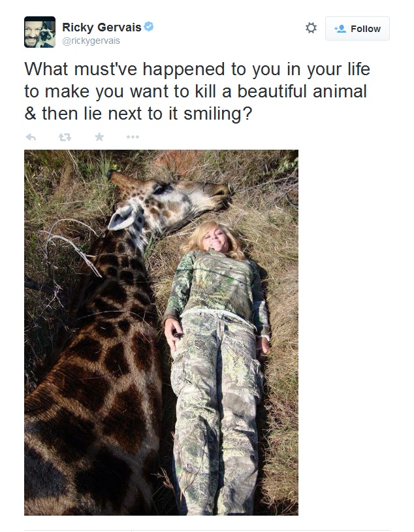Open the Ricky Gervais display name link
The image size is (414, 532).
click(102, 27)
